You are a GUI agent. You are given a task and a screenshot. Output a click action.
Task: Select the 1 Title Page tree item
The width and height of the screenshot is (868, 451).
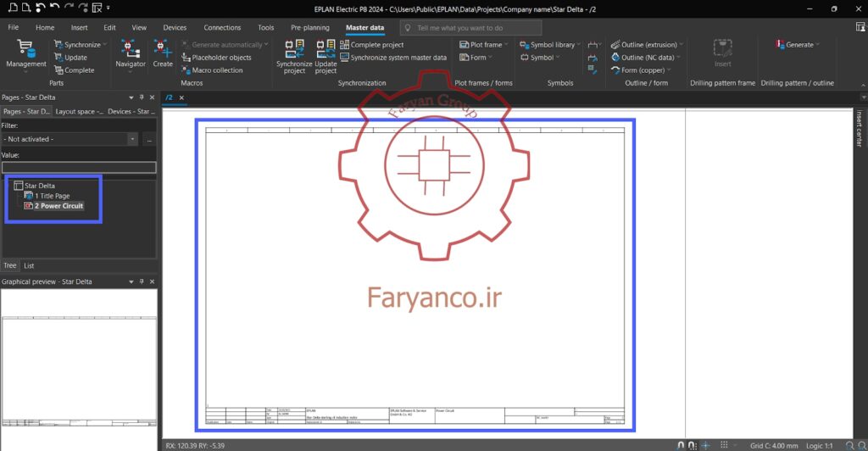point(52,196)
